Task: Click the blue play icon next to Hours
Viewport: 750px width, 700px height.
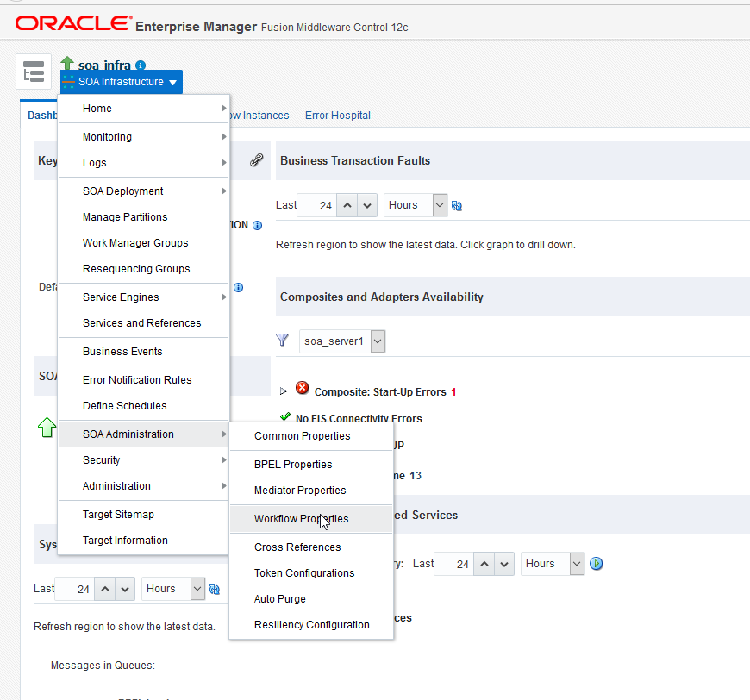Action: pos(596,564)
